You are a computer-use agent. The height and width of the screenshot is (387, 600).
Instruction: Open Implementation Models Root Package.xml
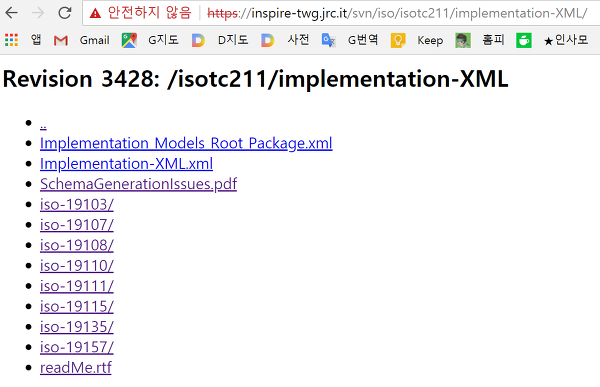(x=186, y=143)
